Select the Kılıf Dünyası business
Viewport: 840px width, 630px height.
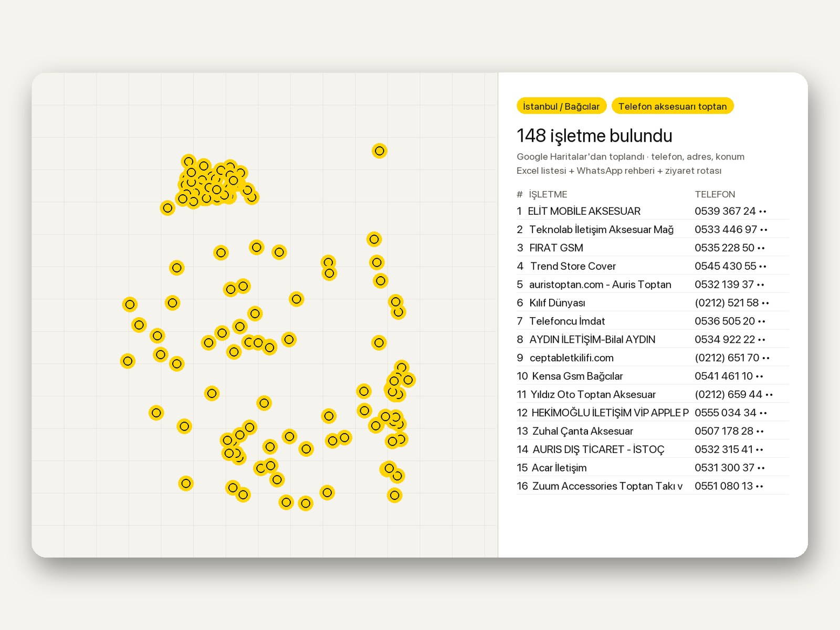click(653, 303)
